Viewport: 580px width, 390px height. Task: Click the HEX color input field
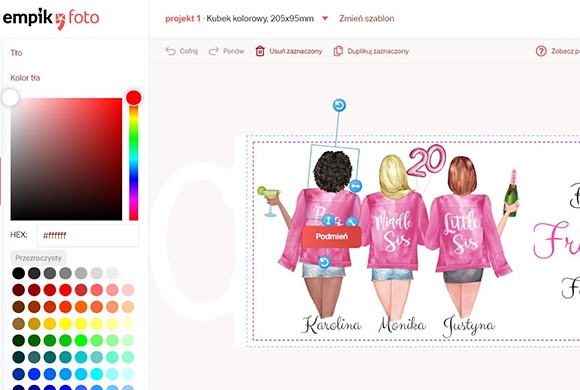coord(88,235)
